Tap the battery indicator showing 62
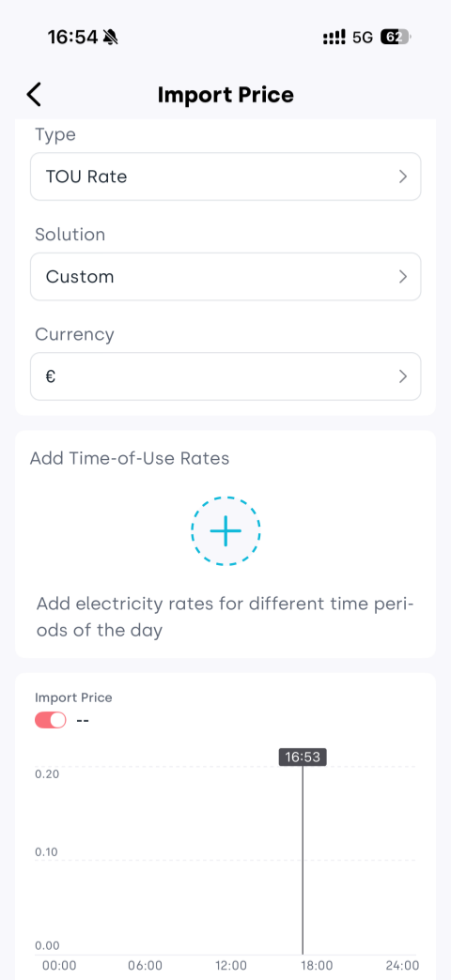The width and height of the screenshot is (451, 980). pyautogui.click(x=396, y=38)
